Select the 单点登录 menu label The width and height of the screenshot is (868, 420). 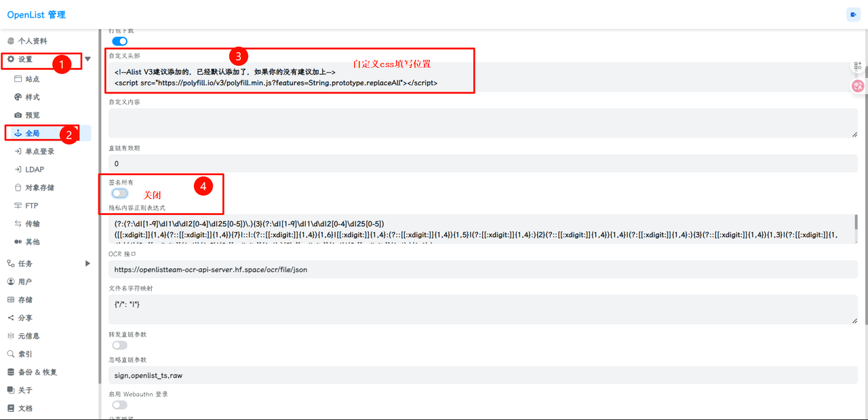pyautogui.click(x=40, y=151)
